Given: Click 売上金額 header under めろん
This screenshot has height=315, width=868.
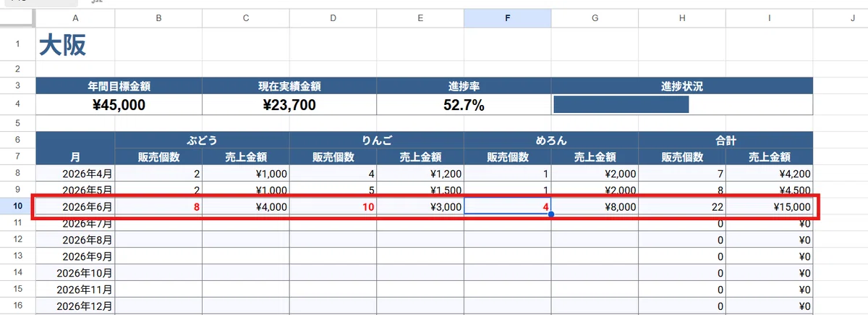Looking at the screenshot, I should (x=595, y=156).
